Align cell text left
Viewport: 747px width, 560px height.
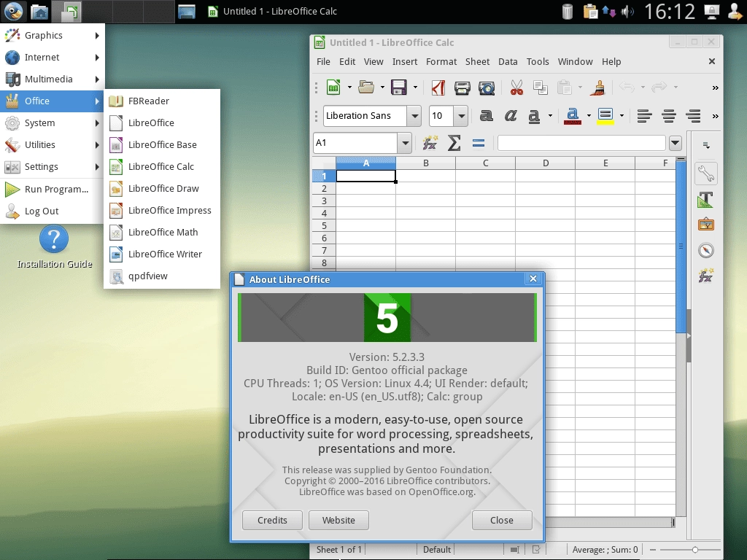[645, 116]
